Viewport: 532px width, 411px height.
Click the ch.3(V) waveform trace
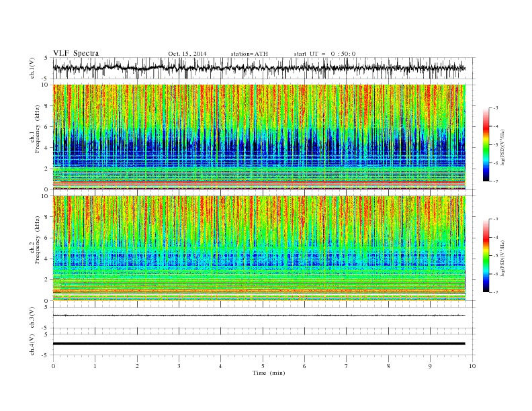tap(259, 316)
